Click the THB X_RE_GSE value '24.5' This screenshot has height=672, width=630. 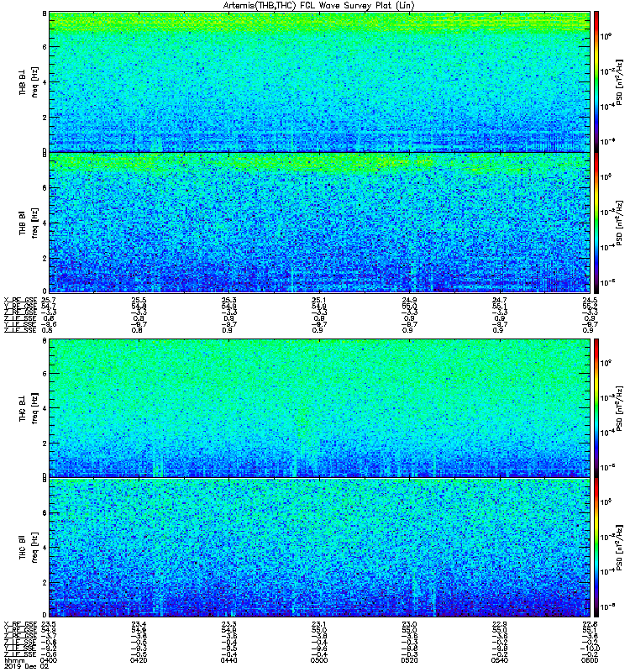(x=590, y=301)
